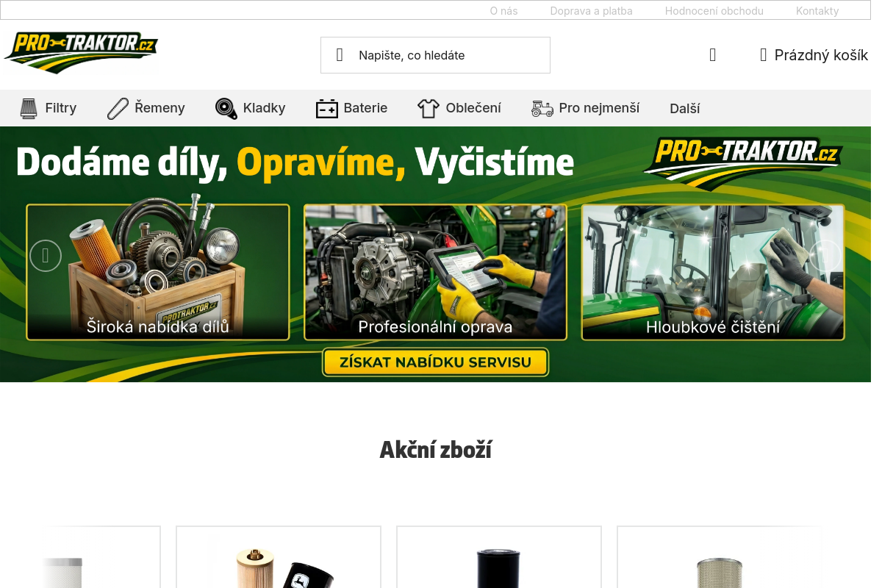Expand the Další menu
The height and width of the screenshot is (588, 882).
[685, 109]
